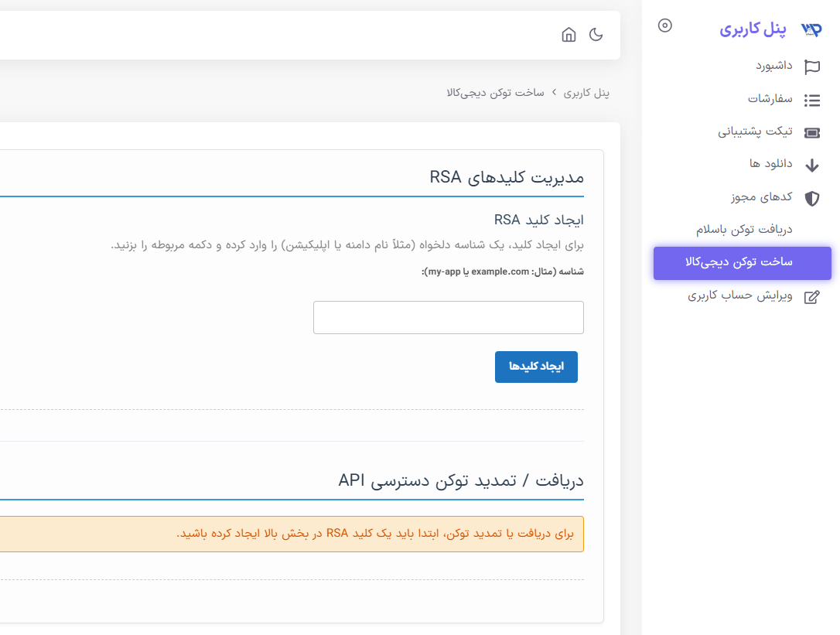
Task: Focus the شناسه identifier input field
Action: coord(449,317)
